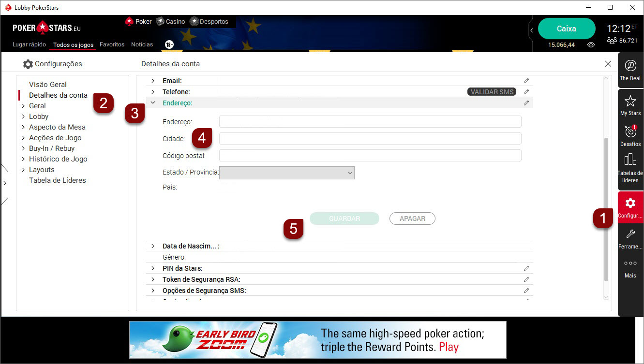Expand Token de Segurança RSA row

[x=153, y=279]
